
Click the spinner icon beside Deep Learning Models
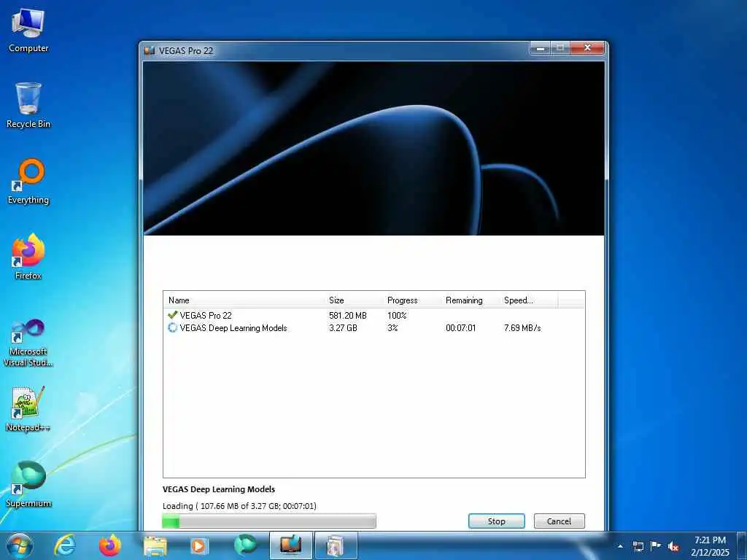coord(172,327)
